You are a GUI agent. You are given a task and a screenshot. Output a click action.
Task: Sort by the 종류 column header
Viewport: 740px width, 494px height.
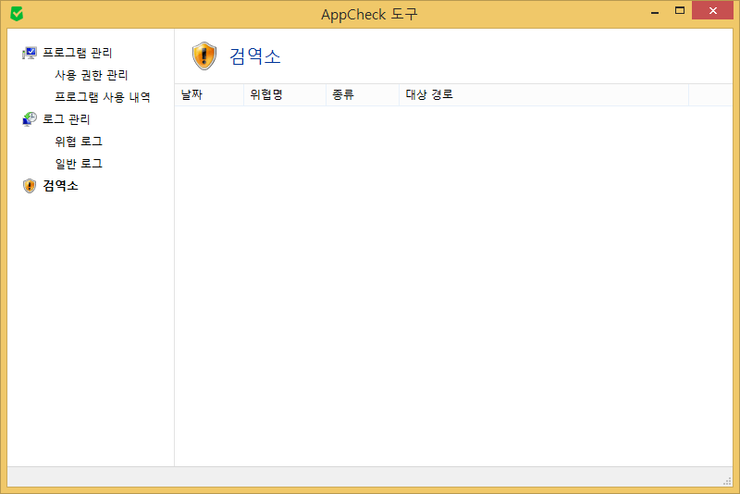[363, 95]
